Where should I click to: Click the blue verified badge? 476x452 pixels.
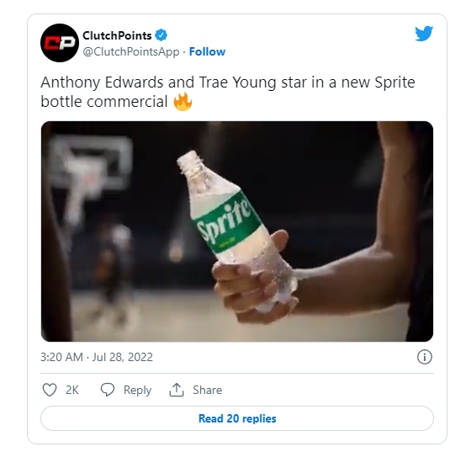(161, 35)
